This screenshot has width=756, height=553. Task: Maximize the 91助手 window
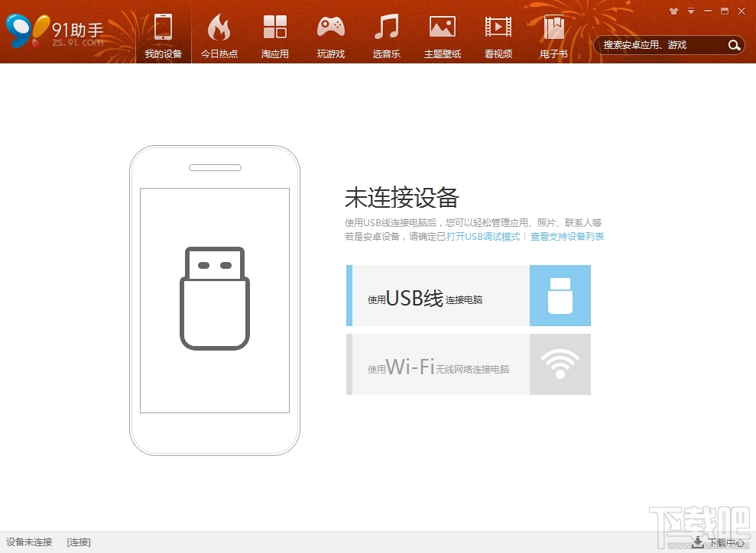[725, 11]
